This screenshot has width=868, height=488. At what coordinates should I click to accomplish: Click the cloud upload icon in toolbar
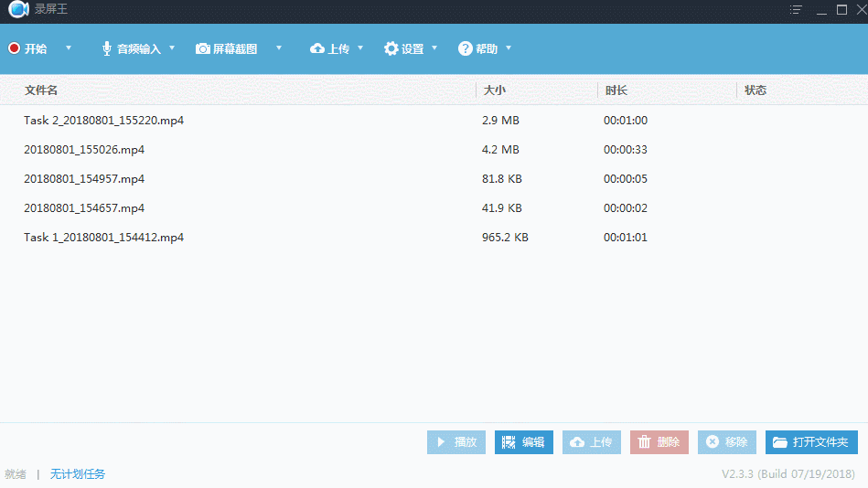click(x=317, y=48)
